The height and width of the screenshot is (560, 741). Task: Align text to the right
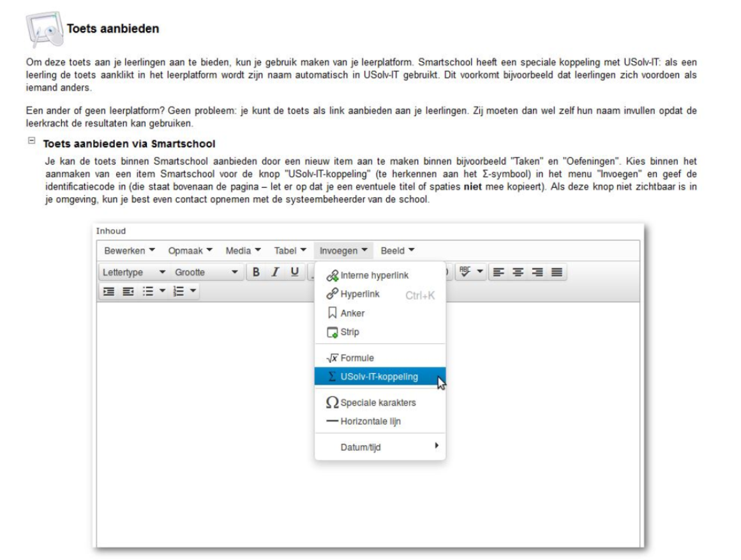pos(537,272)
